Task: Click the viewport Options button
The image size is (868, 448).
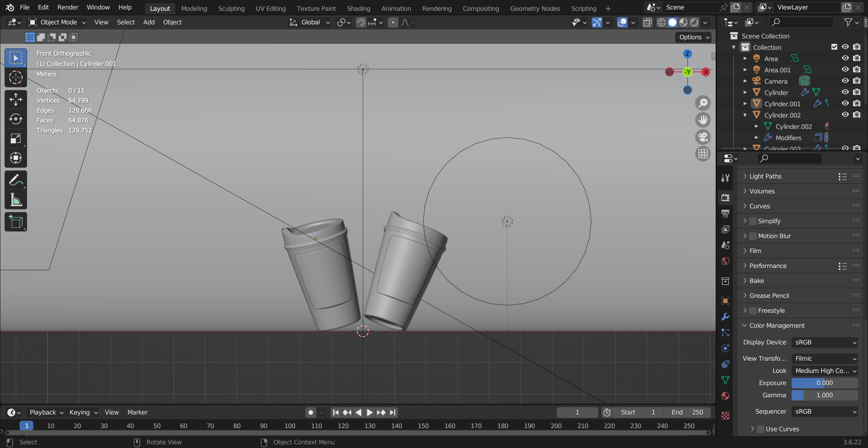Action: (693, 37)
